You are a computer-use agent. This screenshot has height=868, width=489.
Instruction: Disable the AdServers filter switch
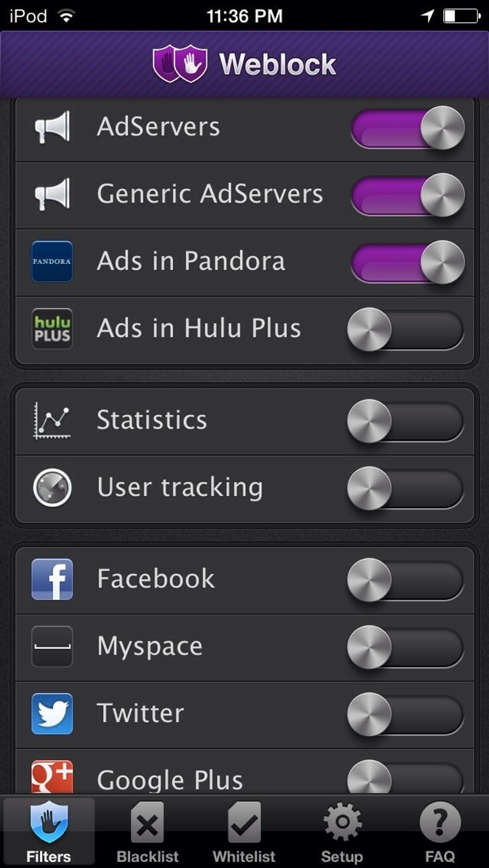[x=407, y=128]
